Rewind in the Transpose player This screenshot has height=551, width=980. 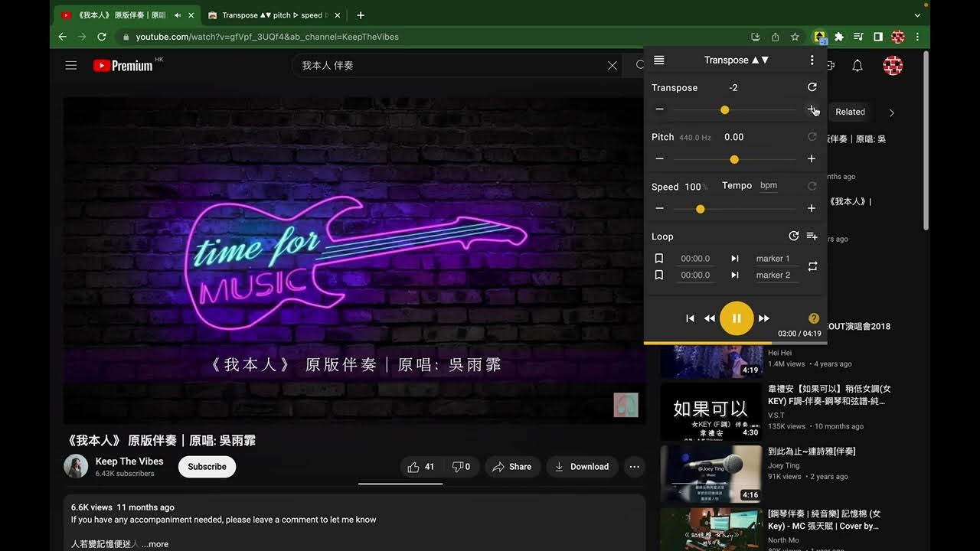tap(710, 318)
